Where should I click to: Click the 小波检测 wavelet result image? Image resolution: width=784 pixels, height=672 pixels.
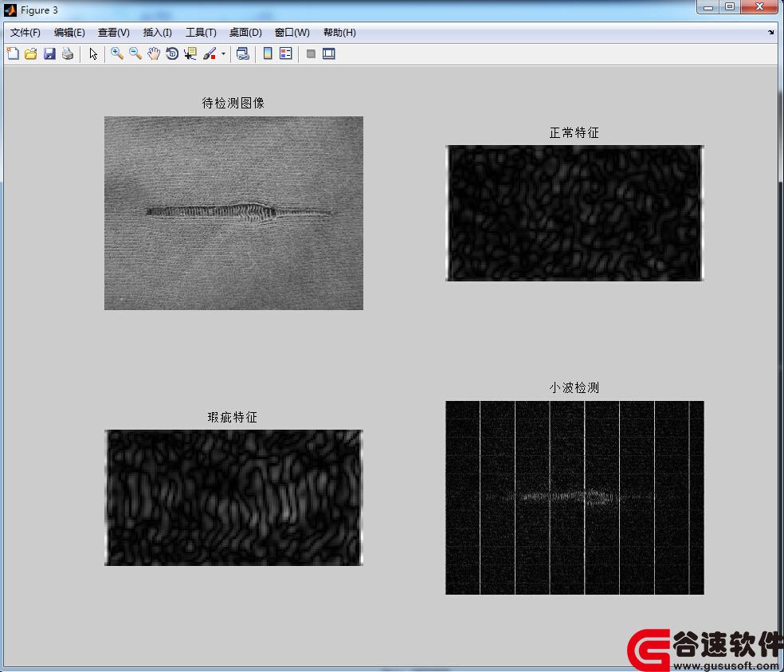pos(574,498)
